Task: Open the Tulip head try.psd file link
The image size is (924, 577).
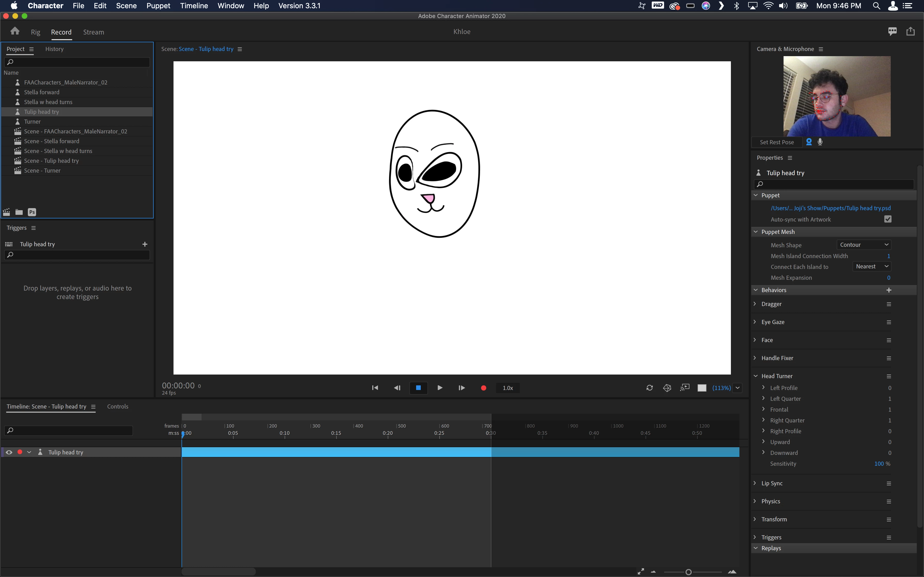Action: coord(830,208)
